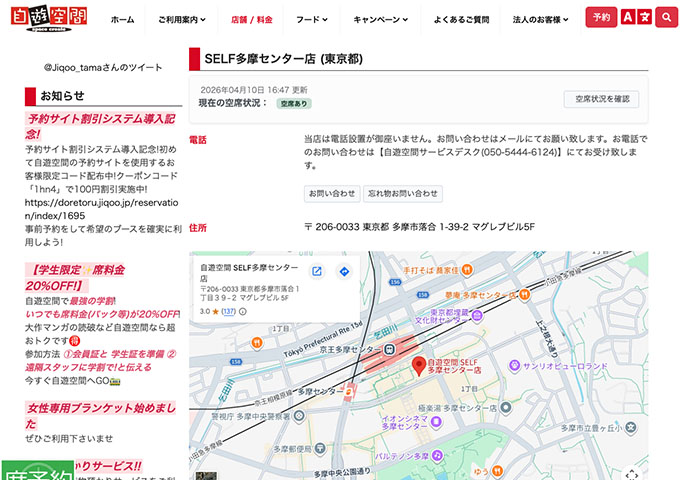The image size is (680, 480).
Task: Click the font size 'A' icon
Action: (x=627, y=17)
